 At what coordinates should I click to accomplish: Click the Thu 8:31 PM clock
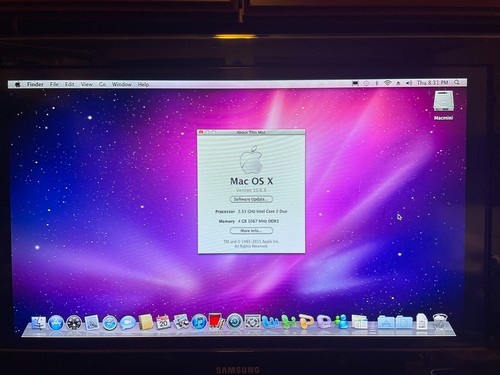tap(432, 82)
